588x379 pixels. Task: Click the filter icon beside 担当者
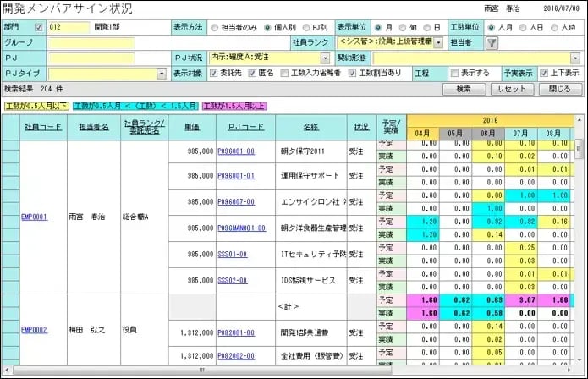click(492, 41)
